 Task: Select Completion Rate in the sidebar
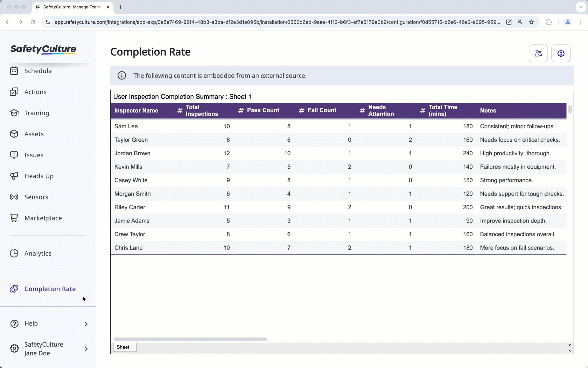(x=50, y=289)
